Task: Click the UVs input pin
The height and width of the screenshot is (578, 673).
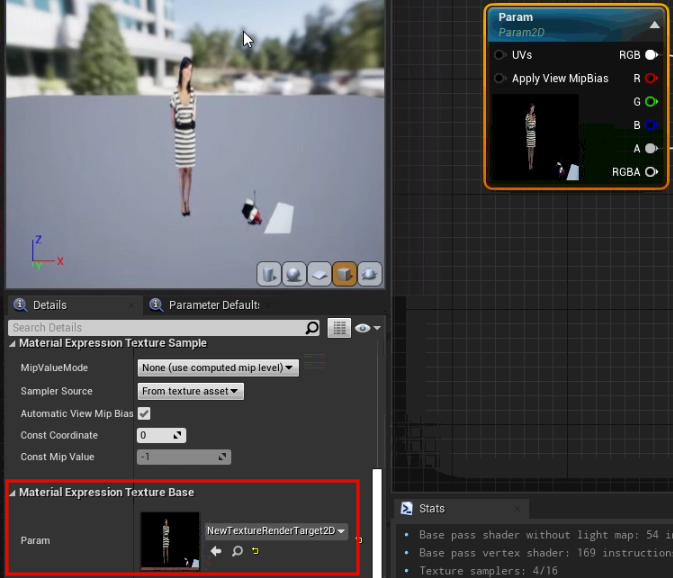Action: (499, 55)
